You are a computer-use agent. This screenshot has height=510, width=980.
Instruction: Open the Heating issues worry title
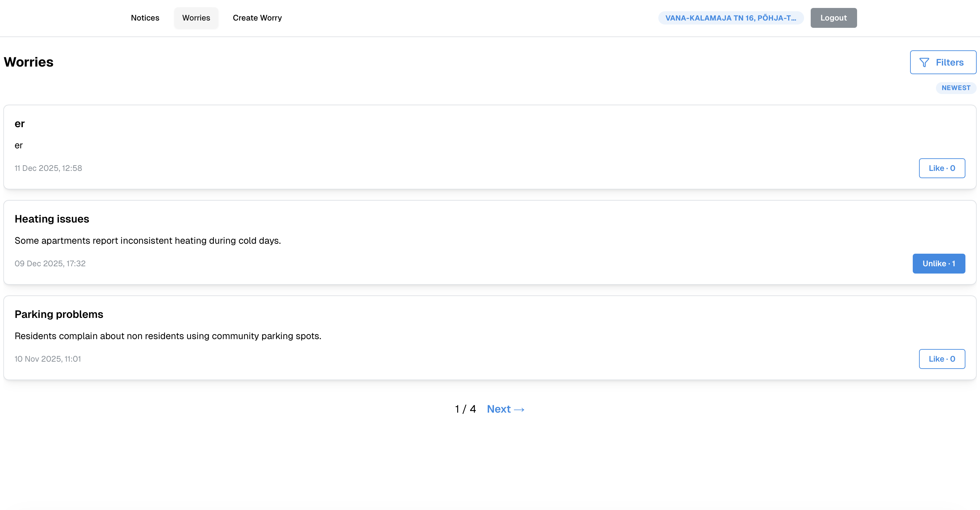coord(52,219)
